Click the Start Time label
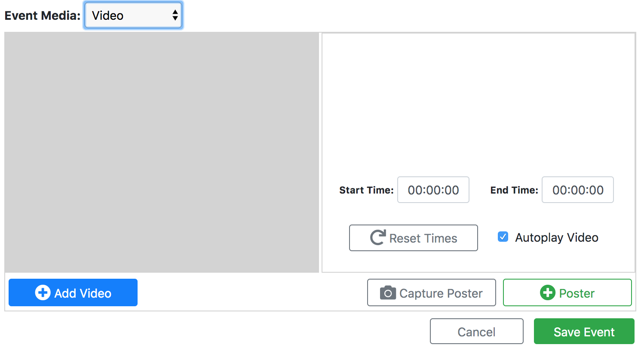 [366, 190]
